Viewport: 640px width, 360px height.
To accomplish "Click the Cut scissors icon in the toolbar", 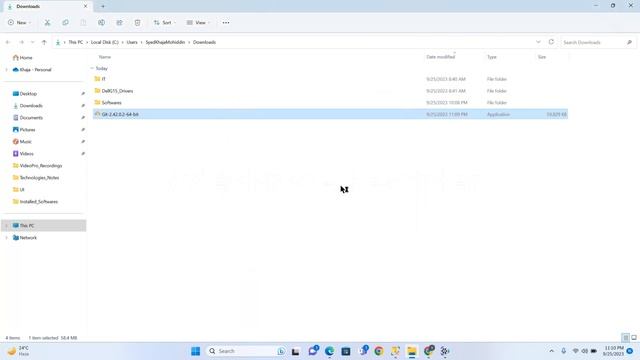I will 47,23.
